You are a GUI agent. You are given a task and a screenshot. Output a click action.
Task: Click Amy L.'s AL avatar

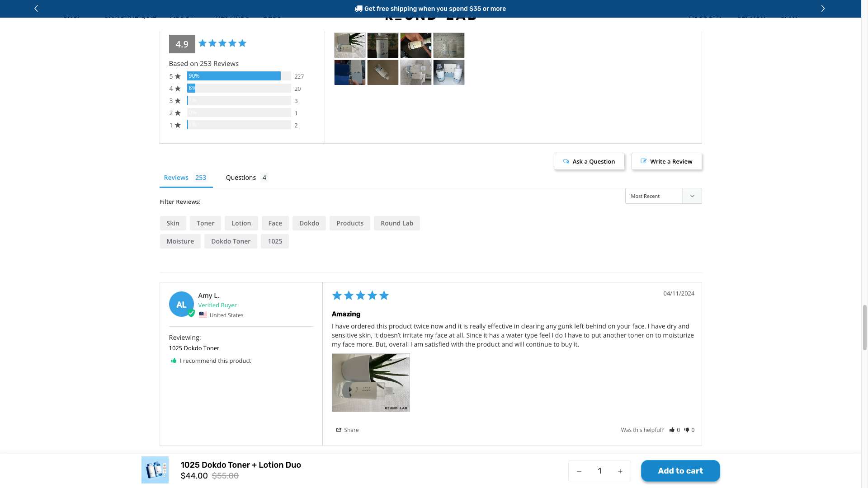pyautogui.click(x=181, y=304)
